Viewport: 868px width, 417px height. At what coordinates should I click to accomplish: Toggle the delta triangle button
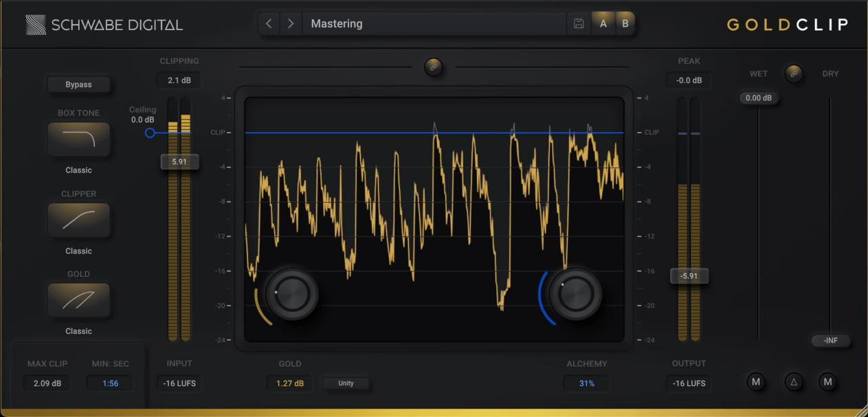point(794,382)
